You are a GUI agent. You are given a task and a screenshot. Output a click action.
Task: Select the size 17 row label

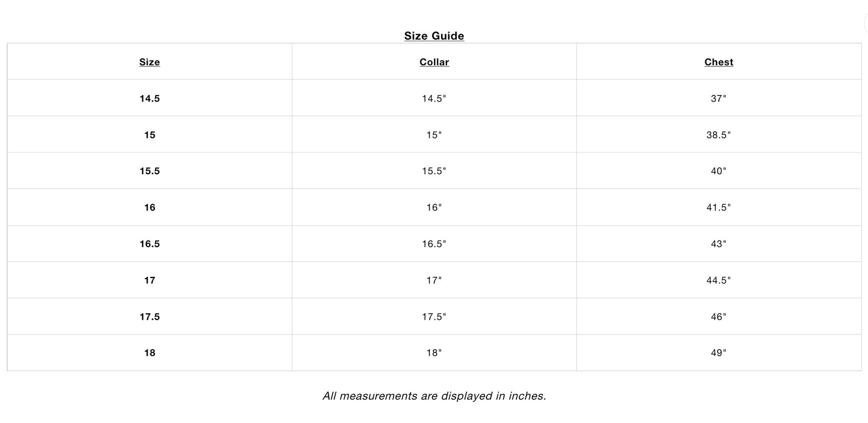click(149, 280)
